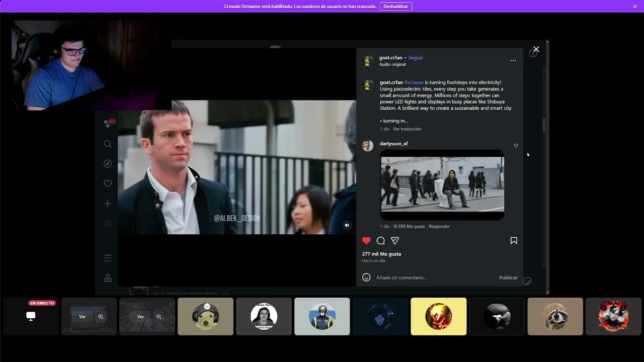Reply to the comment with Responder

click(439, 226)
